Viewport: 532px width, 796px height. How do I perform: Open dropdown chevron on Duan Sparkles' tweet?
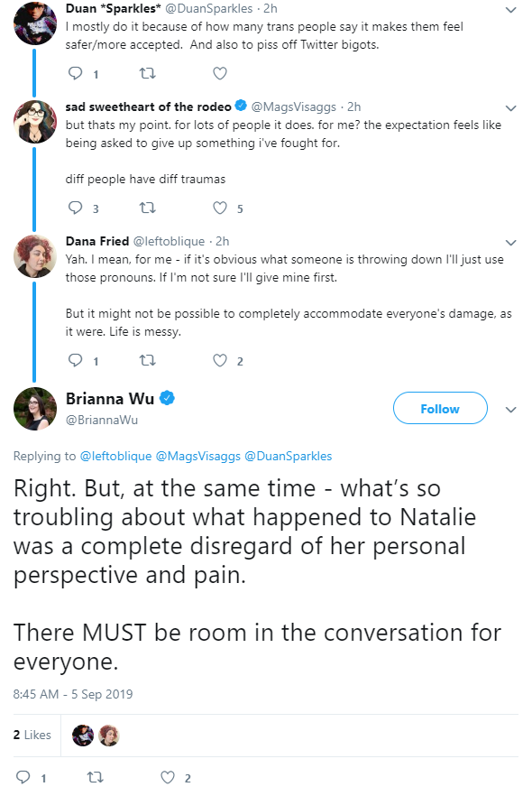[x=511, y=10]
